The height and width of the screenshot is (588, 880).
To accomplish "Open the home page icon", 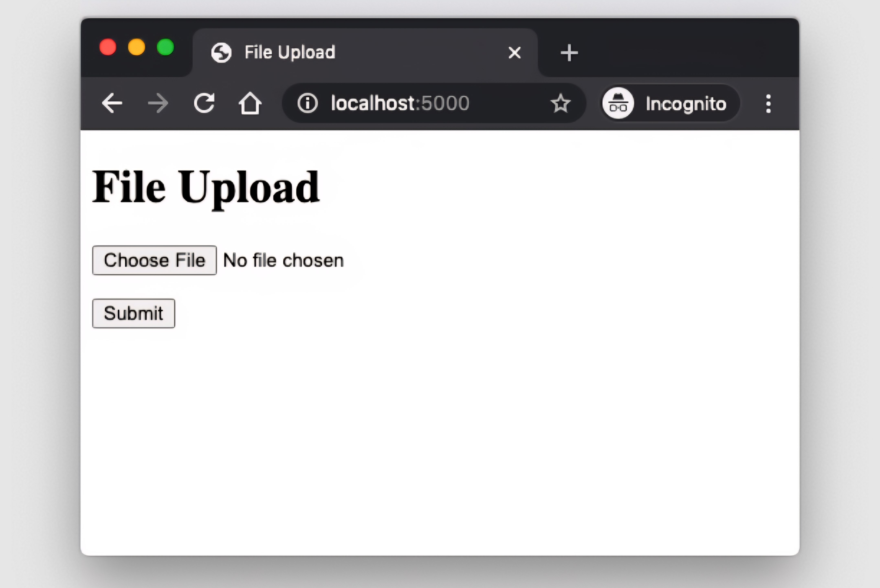I will click(250, 103).
